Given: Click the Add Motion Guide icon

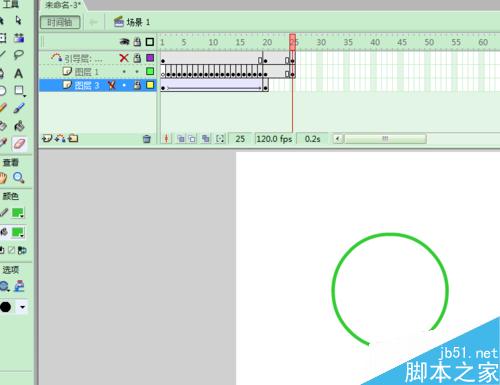Looking at the screenshot, I should (60, 138).
